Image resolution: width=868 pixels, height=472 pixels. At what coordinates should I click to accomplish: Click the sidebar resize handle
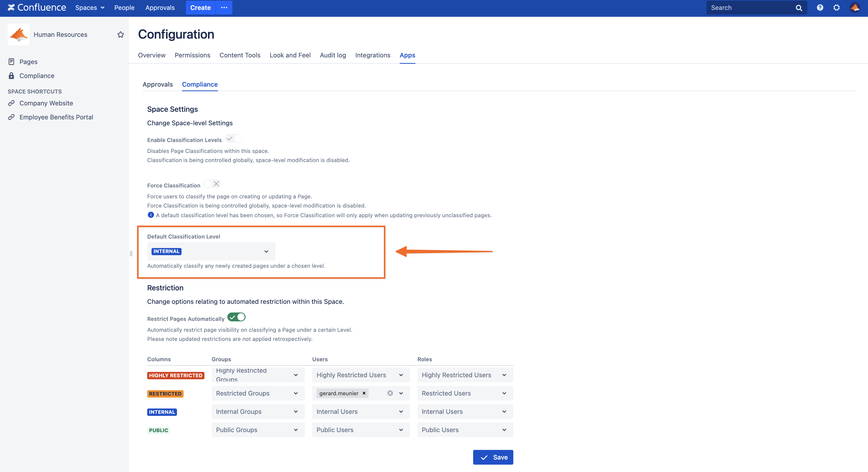(131, 254)
